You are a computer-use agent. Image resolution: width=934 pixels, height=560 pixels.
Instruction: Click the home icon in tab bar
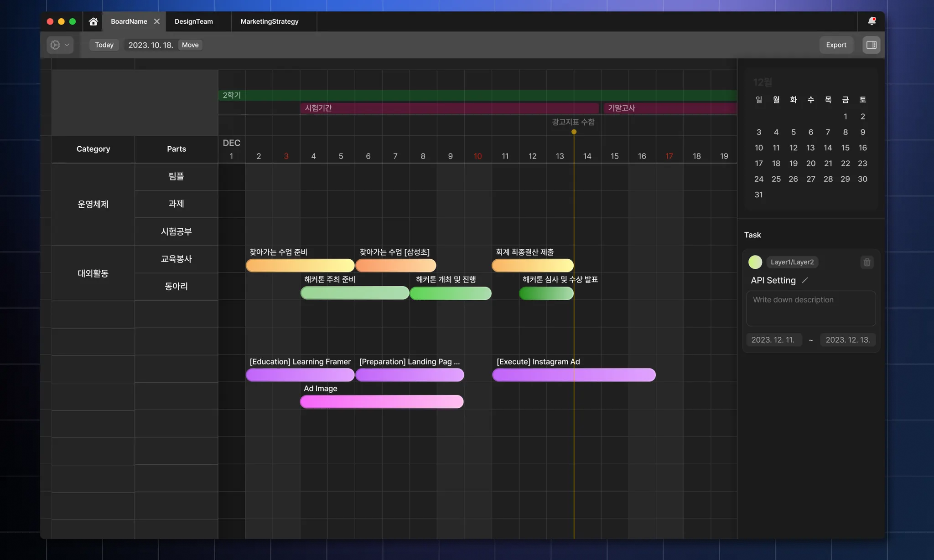click(x=93, y=21)
